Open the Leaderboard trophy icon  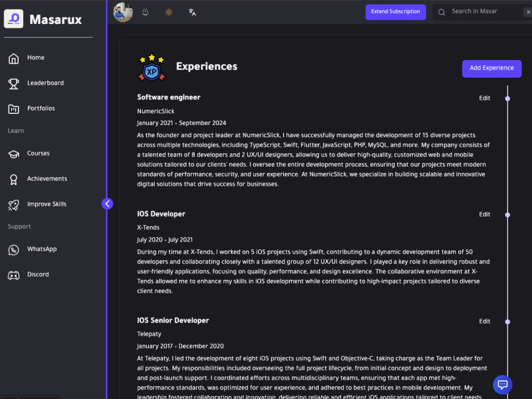pyautogui.click(x=14, y=84)
